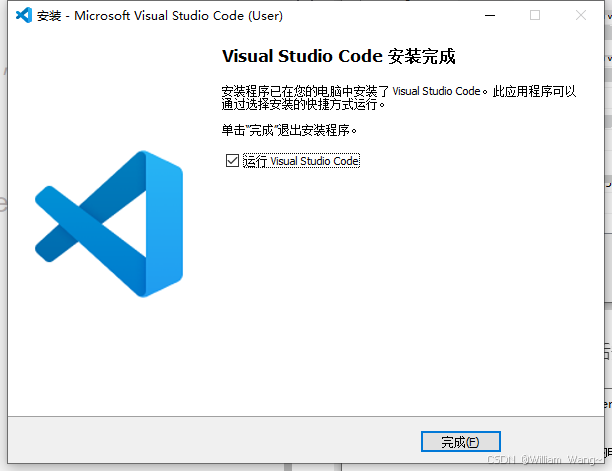Click the text 单击"完成"退出安装程序
612x471 pixels.
(x=289, y=130)
